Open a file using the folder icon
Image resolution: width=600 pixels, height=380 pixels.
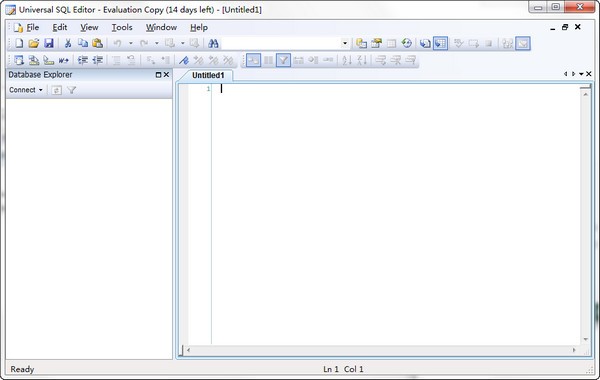coord(34,43)
